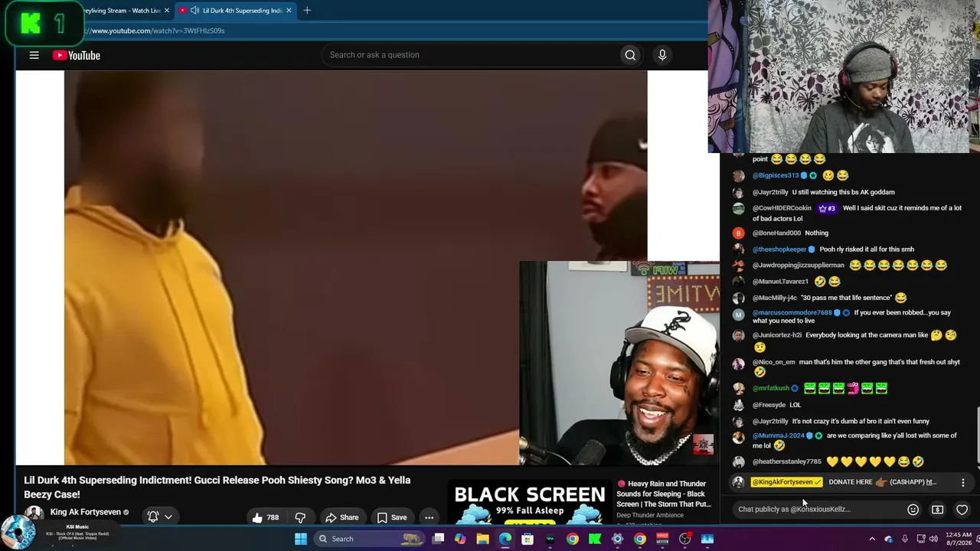Open a new browser tab
The width and height of the screenshot is (980, 551).
click(x=307, y=10)
